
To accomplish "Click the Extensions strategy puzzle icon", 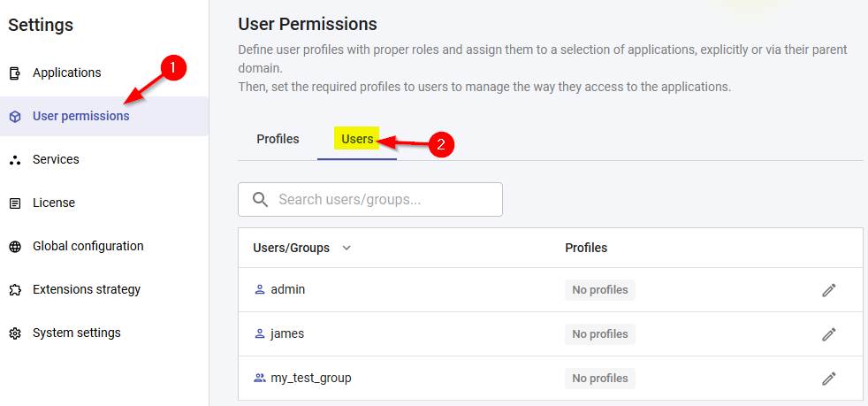I will (15, 290).
